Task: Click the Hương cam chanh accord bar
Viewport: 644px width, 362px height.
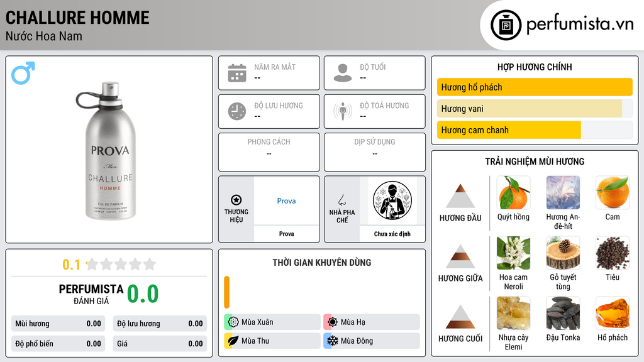Action: pyautogui.click(x=535, y=130)
